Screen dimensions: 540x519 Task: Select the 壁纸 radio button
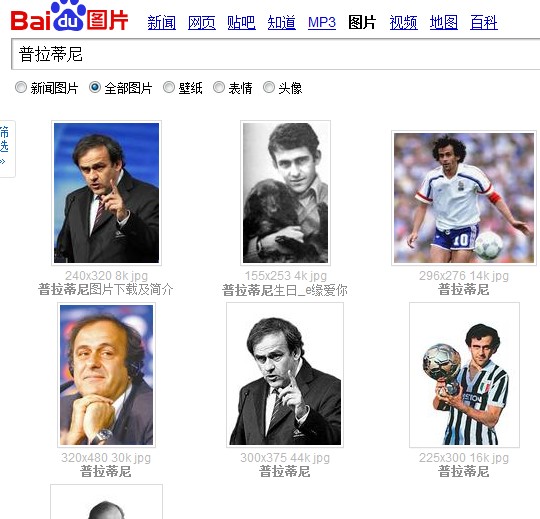coord(169,87)
